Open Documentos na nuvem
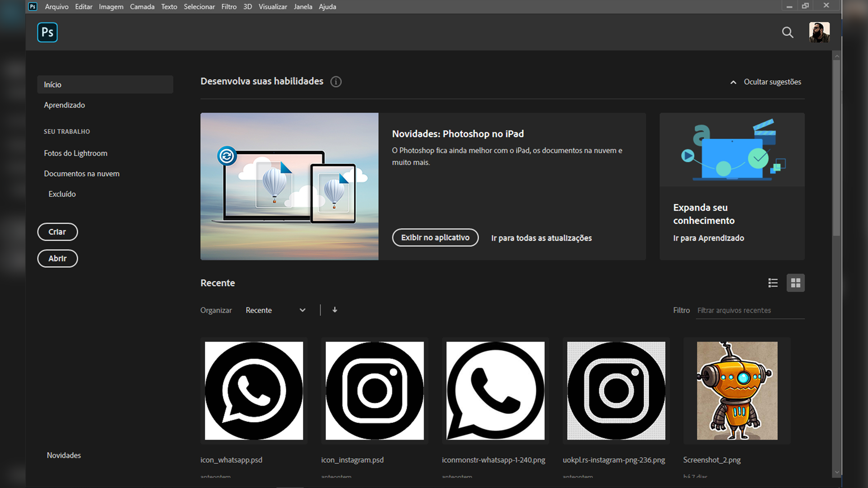Screen dimensions: 868x488 (x=81, y=174)
